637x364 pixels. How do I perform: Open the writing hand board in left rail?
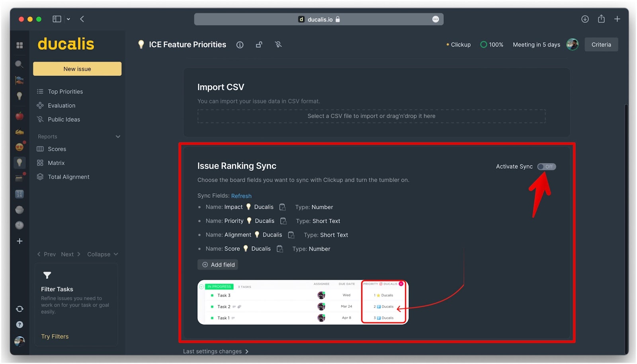pyautogui.click(x=19, y=132)
